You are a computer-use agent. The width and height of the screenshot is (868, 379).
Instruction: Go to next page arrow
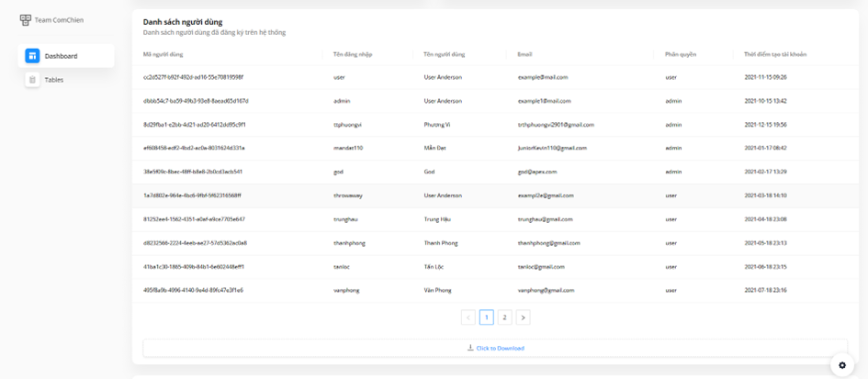[x=524, y=318]
